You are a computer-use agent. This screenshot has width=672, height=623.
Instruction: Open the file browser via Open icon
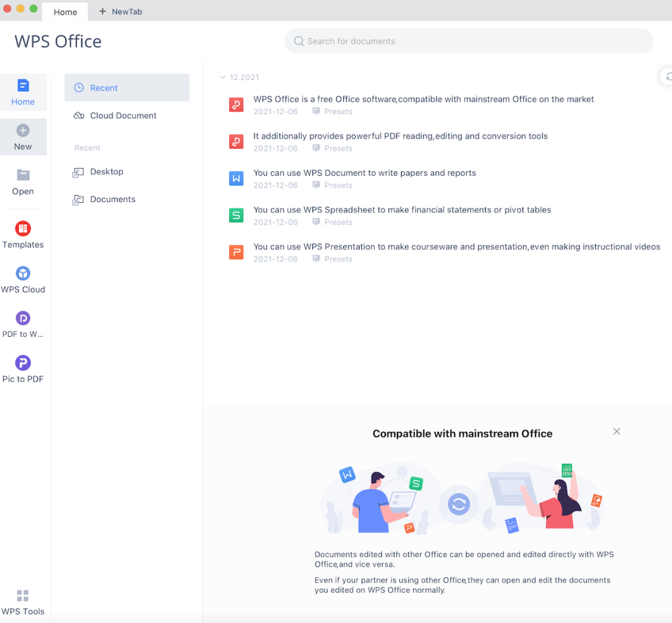(x=23, y=175)
